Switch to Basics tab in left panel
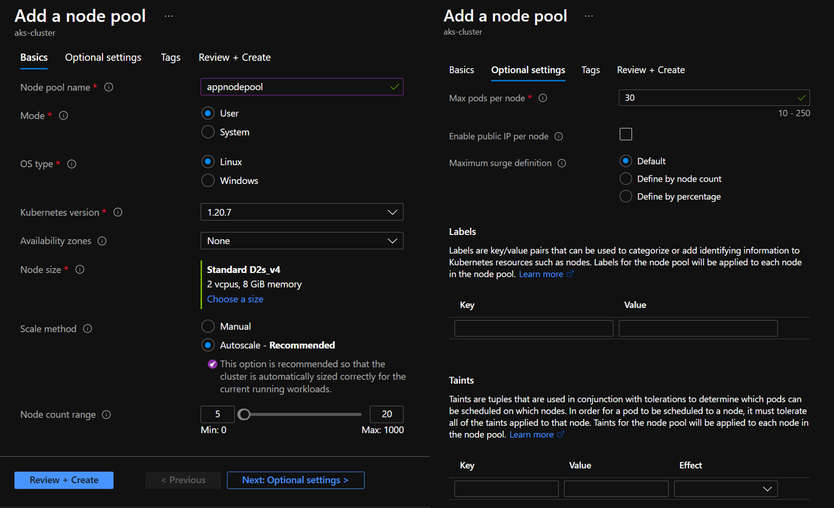The image size is (834, 508). tap(34, 57)
